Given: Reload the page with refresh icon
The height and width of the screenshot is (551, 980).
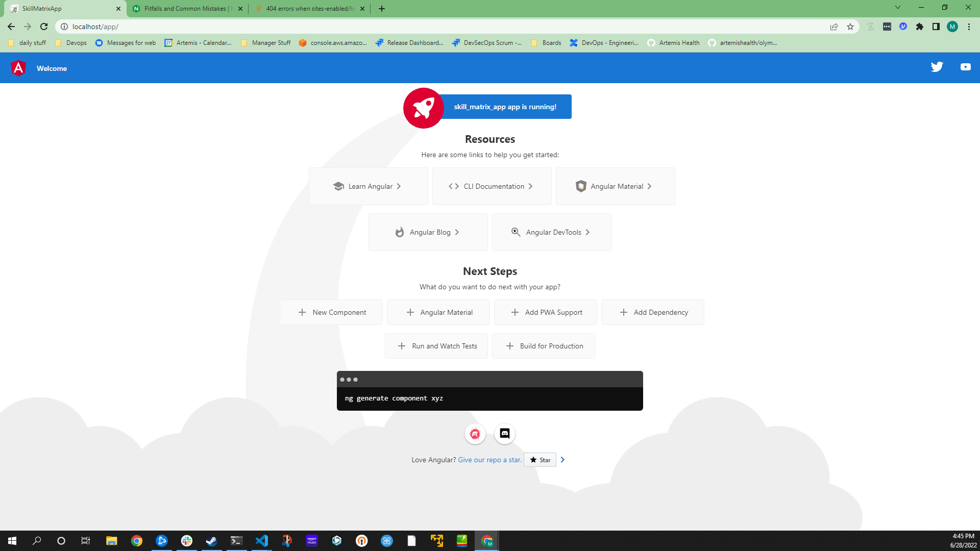Looking at the screenshot, I should pos(44,27).
